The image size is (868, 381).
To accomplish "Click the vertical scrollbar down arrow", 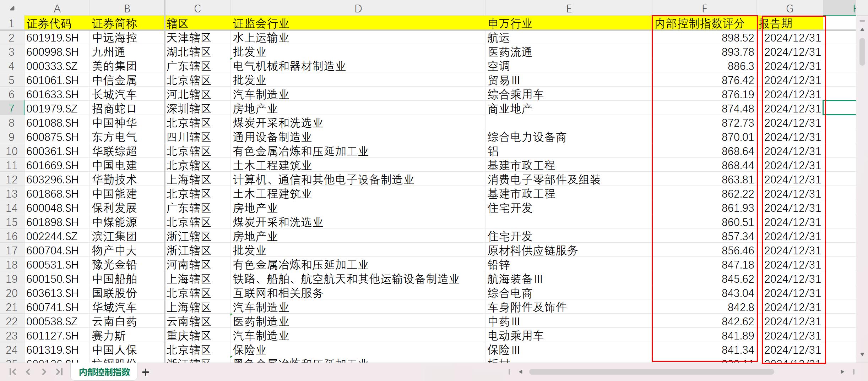I will [862, 354].
